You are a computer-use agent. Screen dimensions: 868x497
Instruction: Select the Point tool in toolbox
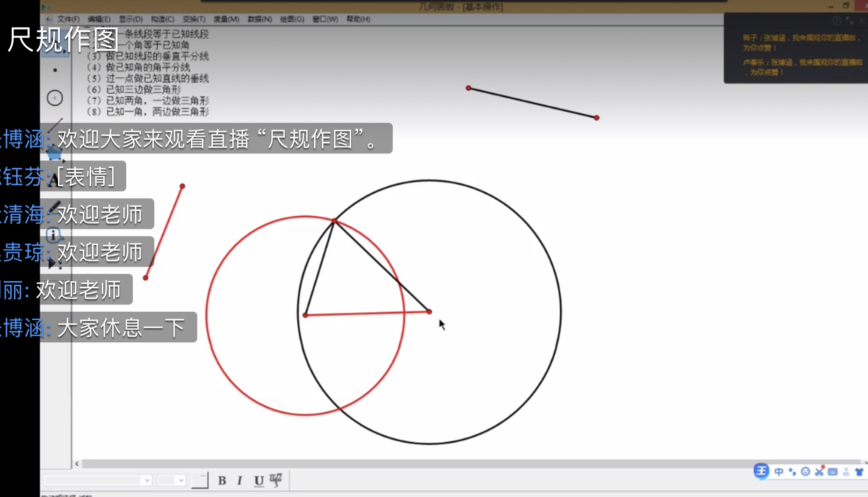coord(55,70)
